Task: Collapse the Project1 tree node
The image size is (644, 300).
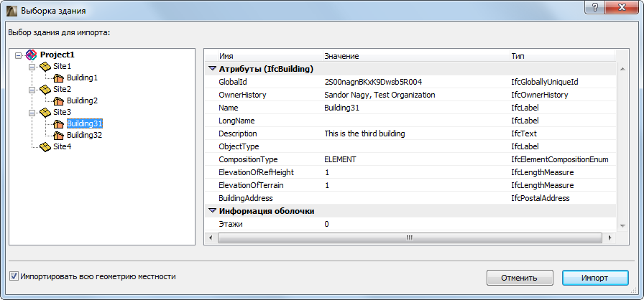Action: (19, 55)
